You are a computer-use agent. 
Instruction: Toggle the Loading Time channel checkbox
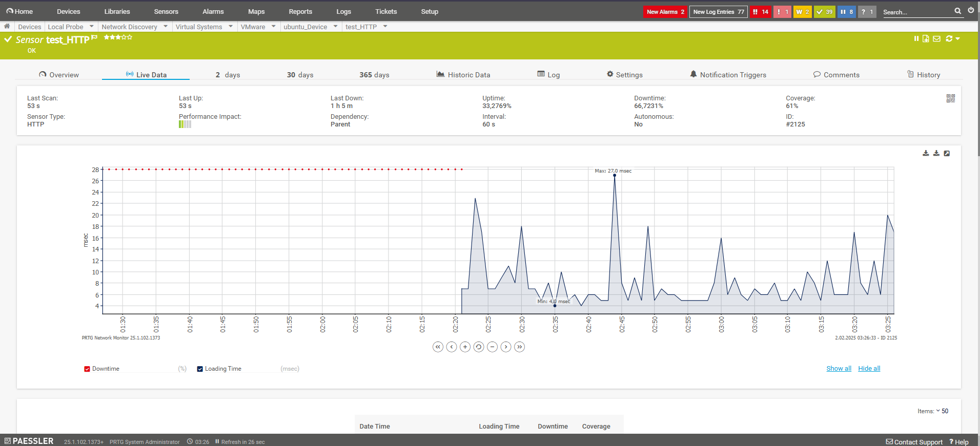[200, 369]
